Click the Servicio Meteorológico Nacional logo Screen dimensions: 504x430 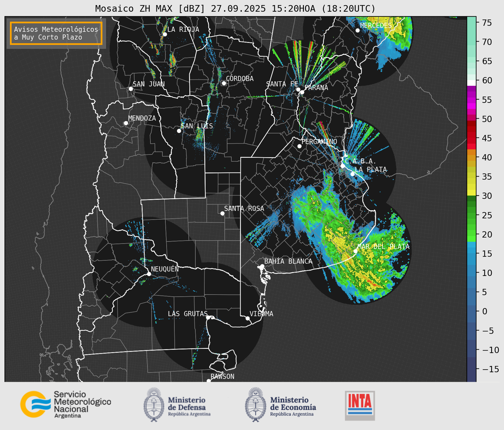click(x=66, y=404)
